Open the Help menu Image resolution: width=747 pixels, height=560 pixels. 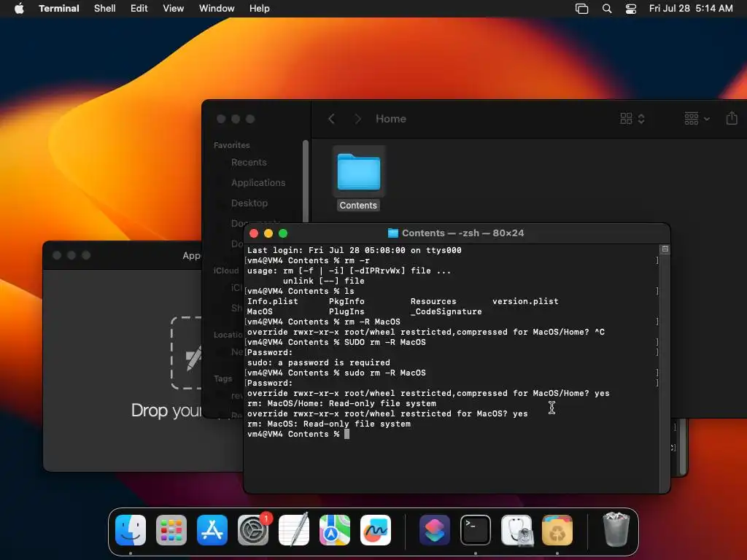[x=260, y=8]
